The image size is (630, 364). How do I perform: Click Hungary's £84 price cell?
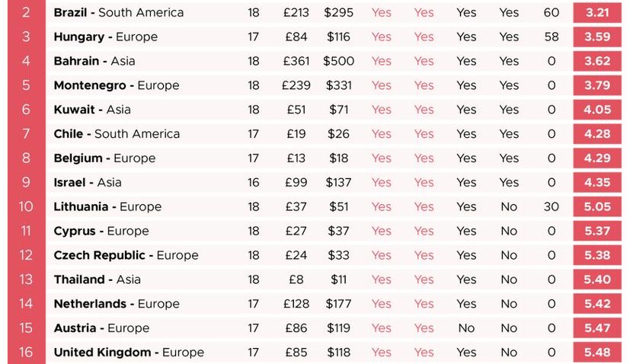pyautogui.click(x=296, y=37)
